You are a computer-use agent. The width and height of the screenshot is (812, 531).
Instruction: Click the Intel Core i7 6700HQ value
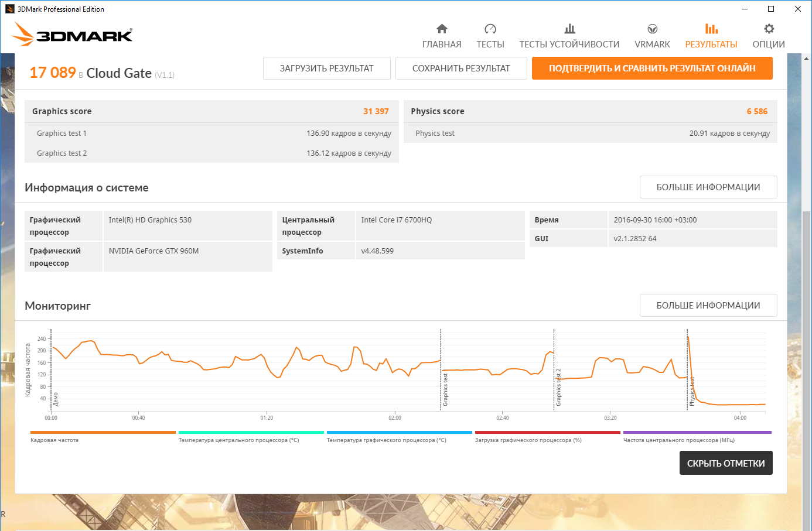[397, 220]
